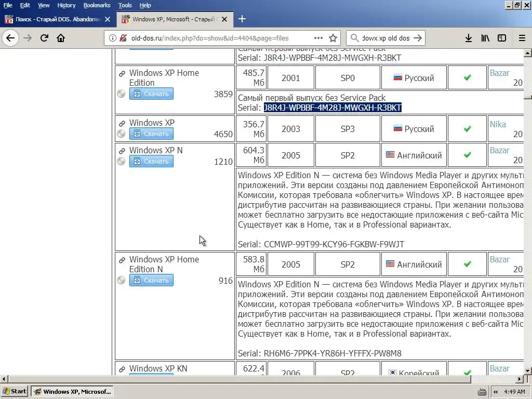Screen dimensions: 532x399
Task: Click the vertical scrollbar up arrow
Action: [x=528, y=53]
